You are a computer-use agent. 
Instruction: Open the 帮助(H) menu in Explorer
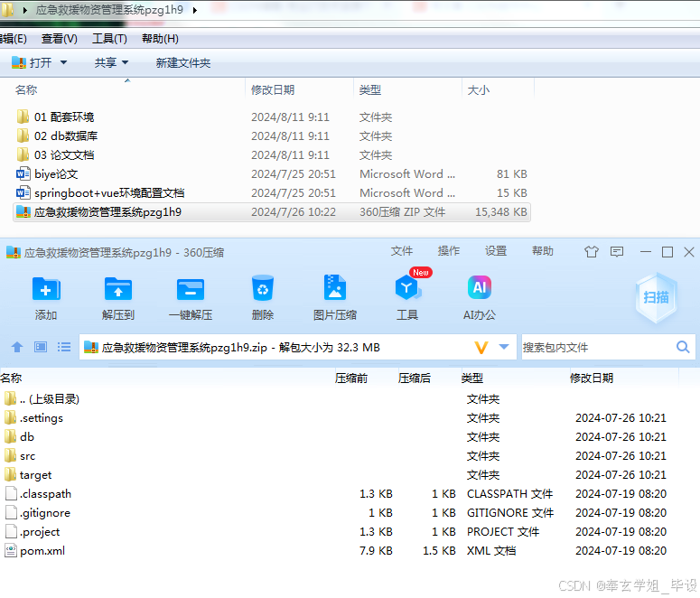[x=160, y=39]
